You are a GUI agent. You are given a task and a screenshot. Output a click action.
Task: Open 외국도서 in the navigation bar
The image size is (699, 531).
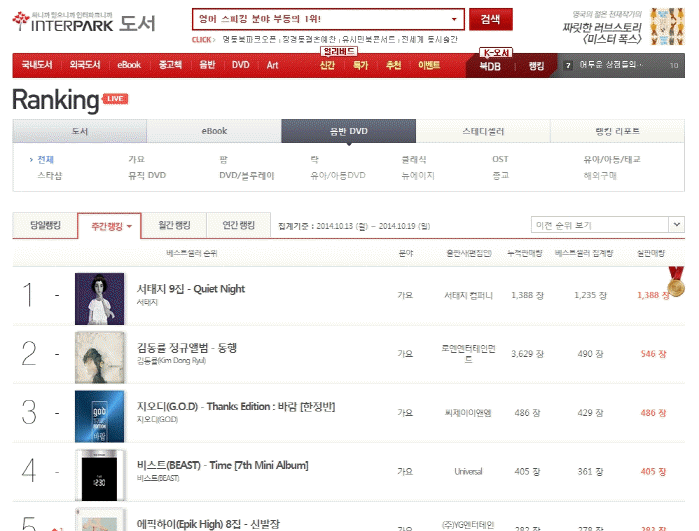(x=85, y=65)
